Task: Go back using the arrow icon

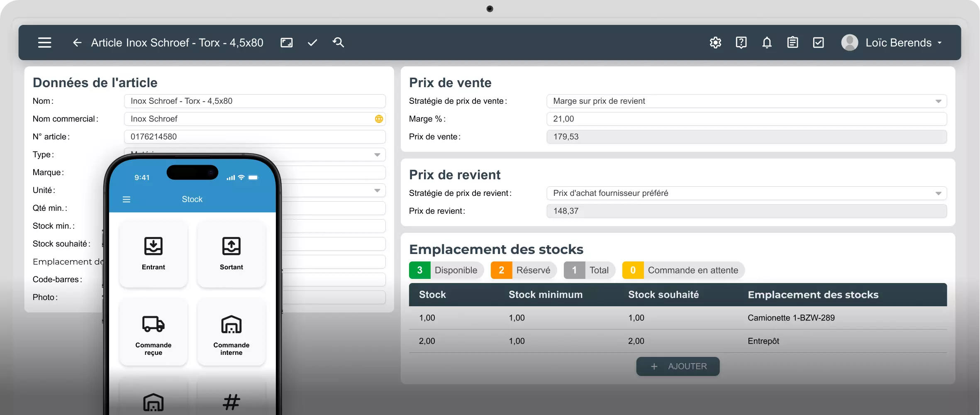Action: click(77, 43)
